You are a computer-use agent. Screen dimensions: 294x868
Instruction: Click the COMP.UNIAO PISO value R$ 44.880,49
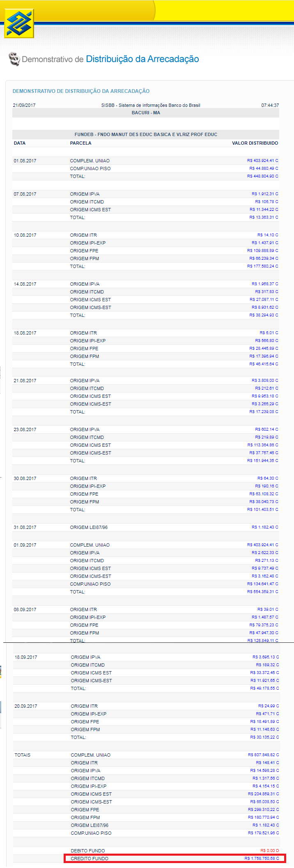point(263,169)
